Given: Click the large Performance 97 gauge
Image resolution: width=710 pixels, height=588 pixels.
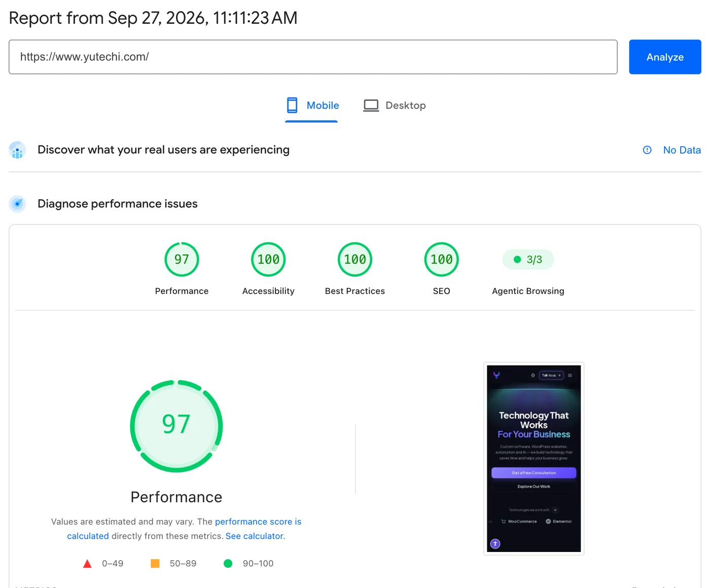Looking at the screenshot, I should (x=176, y=426).
